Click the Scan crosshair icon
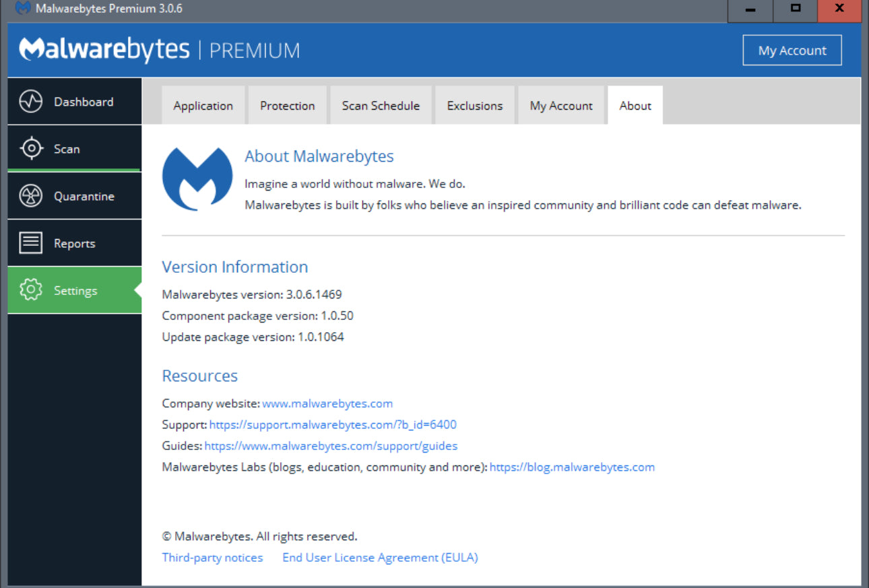 (x=31, y=149)
